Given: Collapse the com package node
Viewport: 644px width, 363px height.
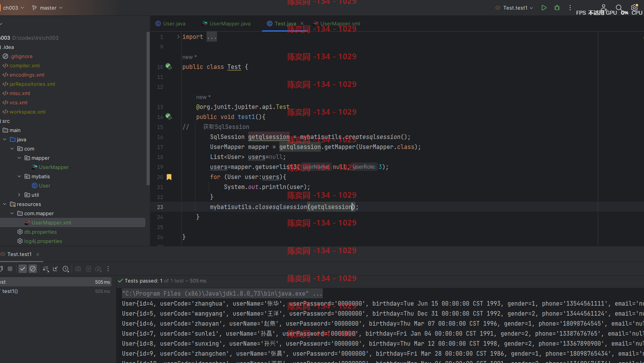Looking at the screenshot, I should click(x=12, y=149).
